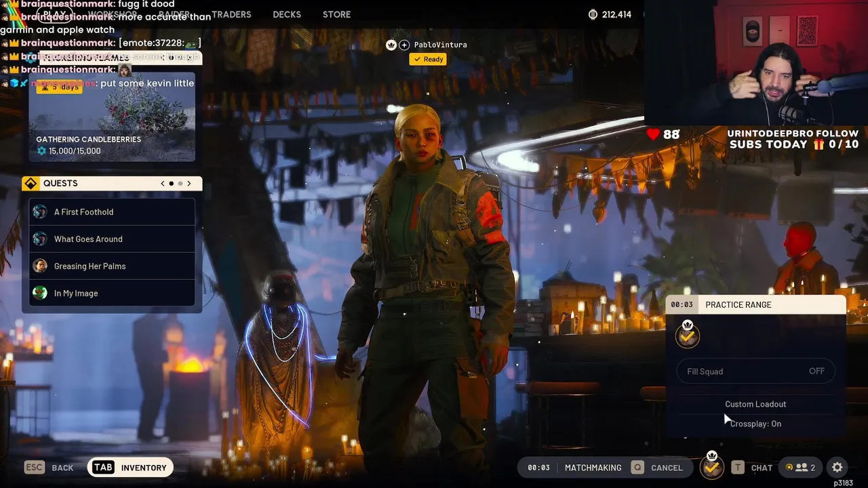Click the TAB key icon for inventory
Screen dimensions: 868x488
[x=103, y=468]
